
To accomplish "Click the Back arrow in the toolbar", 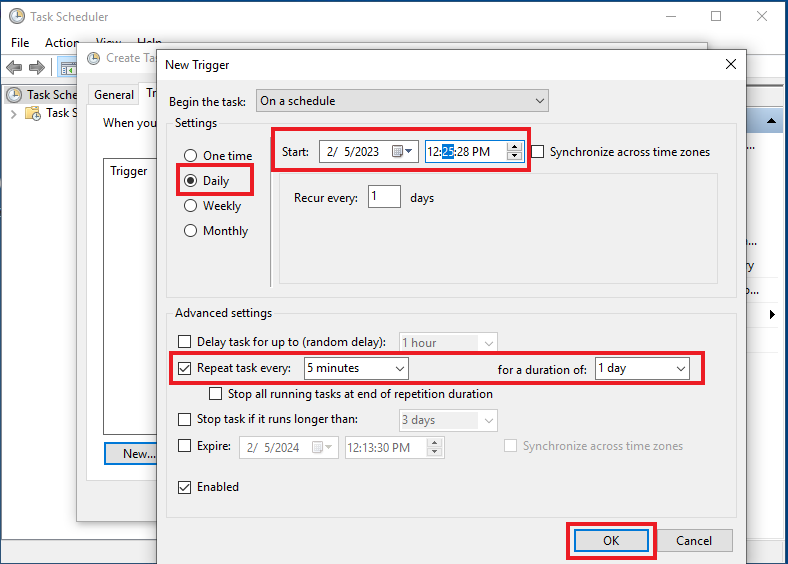I will (x=14, y=67).
